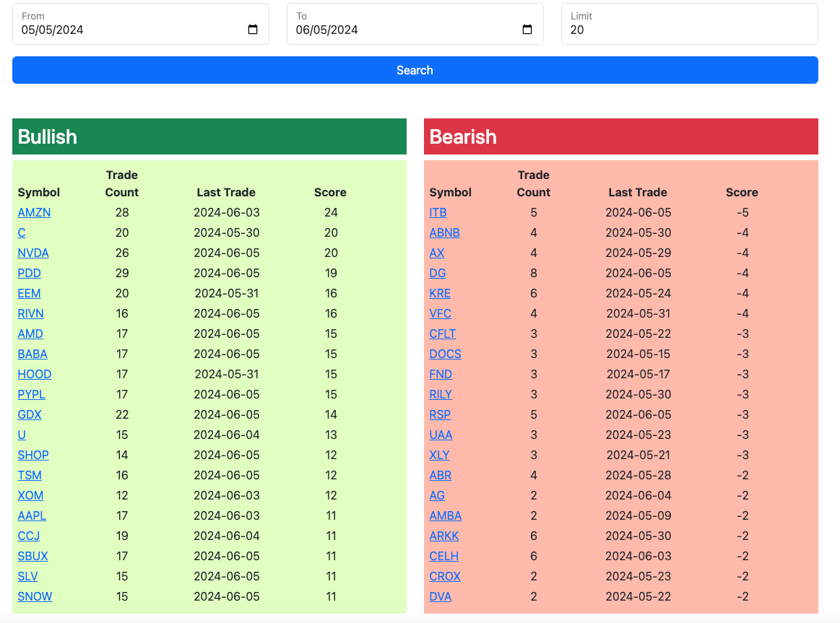
Task: Click the Bullish table Trade Count header
Action: [121, 183]
